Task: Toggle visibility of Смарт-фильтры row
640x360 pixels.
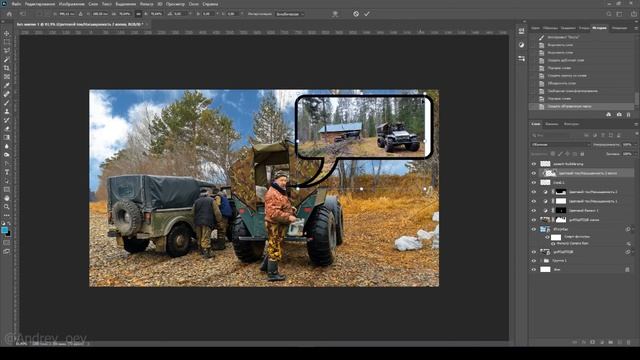Action: point(547,237)
